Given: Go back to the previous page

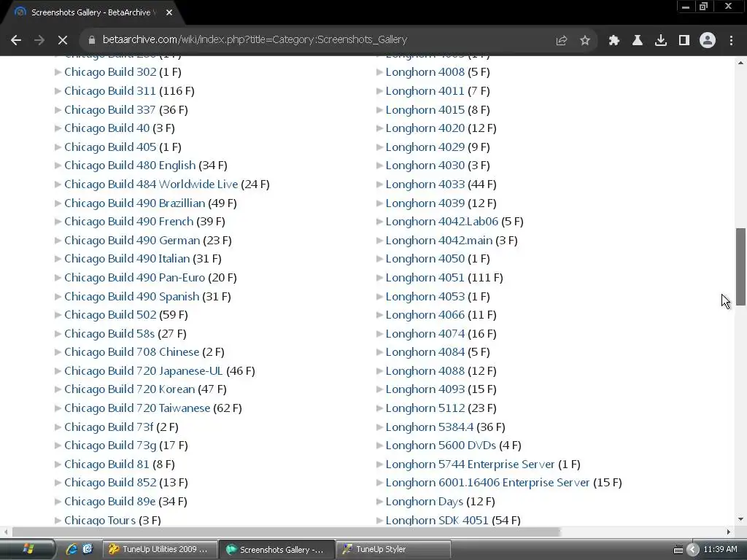Looking at the screenshot, I should 16,41.
